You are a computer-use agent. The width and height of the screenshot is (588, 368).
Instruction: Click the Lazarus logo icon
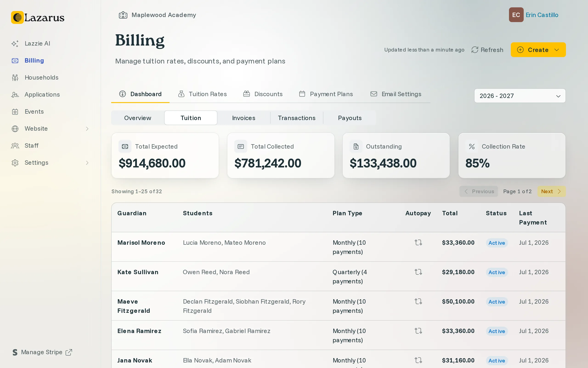click(x=17, y=17)
